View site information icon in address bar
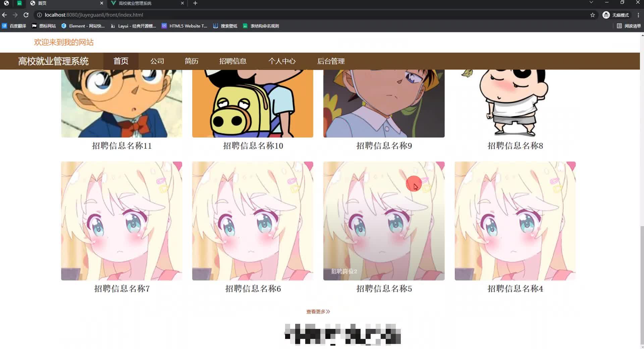 pyautogui.click(x=39, y=15)
